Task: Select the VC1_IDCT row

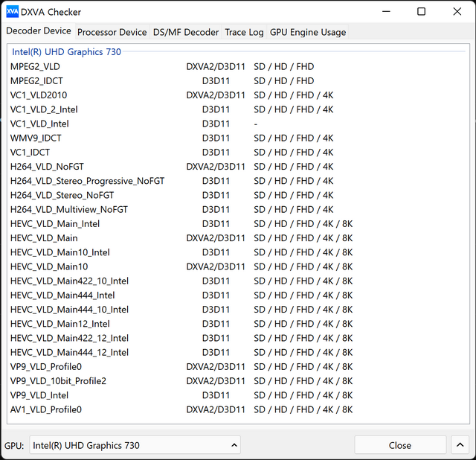Action: click(238, 153)
